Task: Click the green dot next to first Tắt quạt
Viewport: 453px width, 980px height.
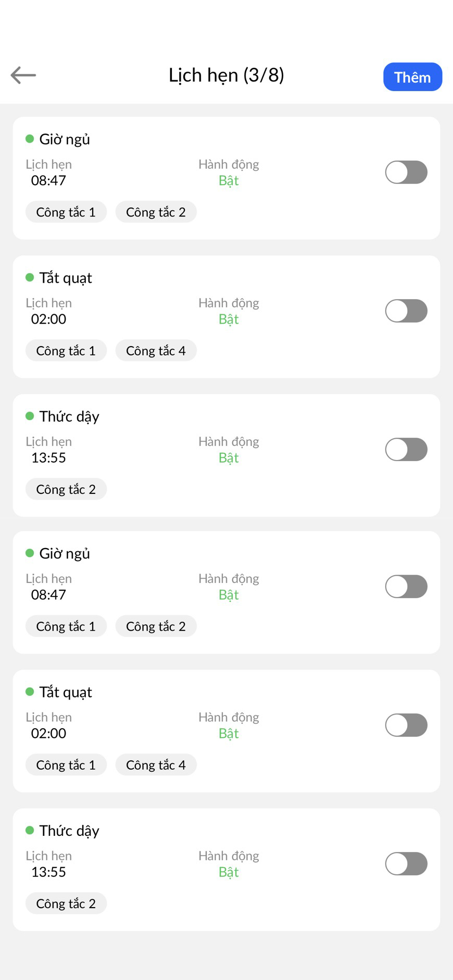Action: coord(30,277)
